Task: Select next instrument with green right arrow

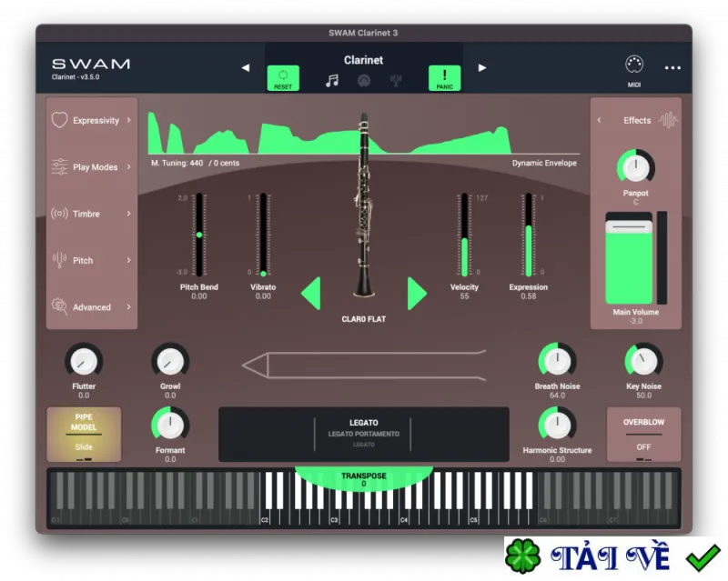Action: point(417,294)
